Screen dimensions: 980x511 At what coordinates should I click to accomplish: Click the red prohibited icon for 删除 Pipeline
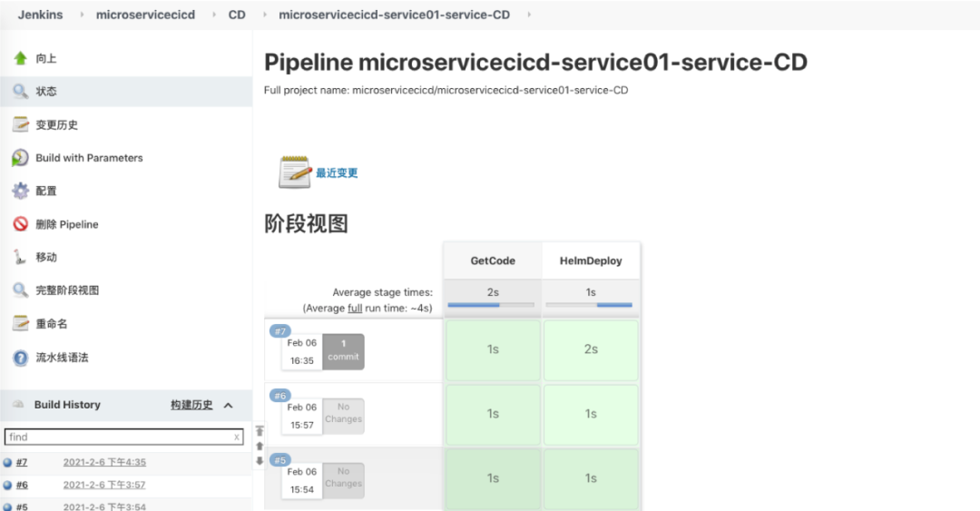click(20, 224)
